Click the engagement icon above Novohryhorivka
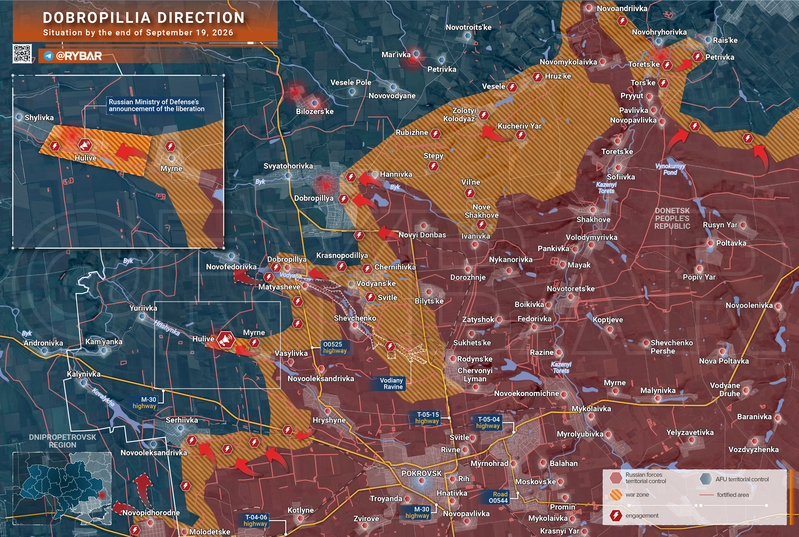This screenshot has height=537, width=799. pos(622,21)
